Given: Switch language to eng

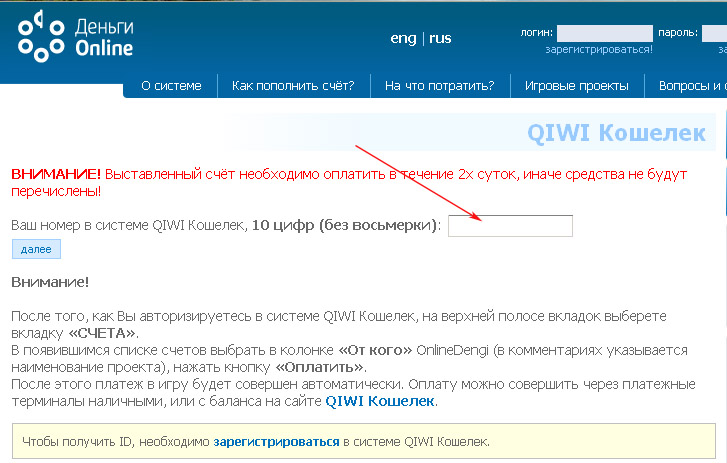Looking at the screenshot, I should coord(403,38).
